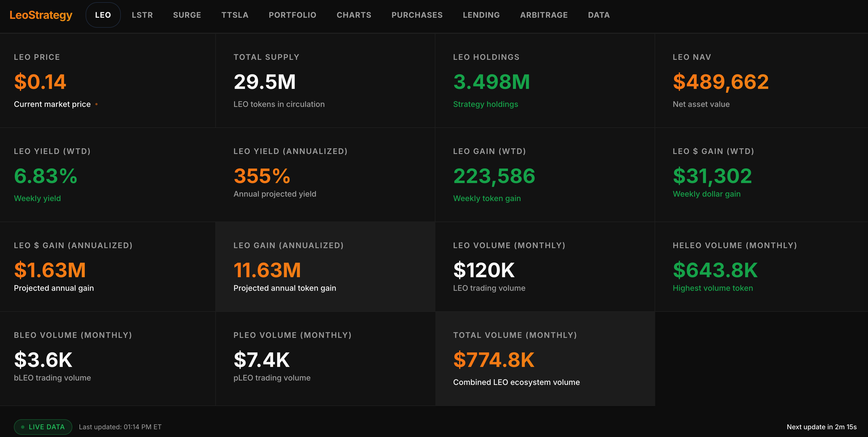Select the LEO tab

point(103,15)
